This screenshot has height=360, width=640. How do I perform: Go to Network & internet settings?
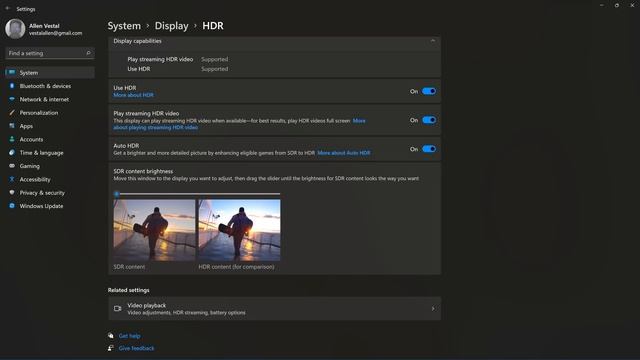50,99
